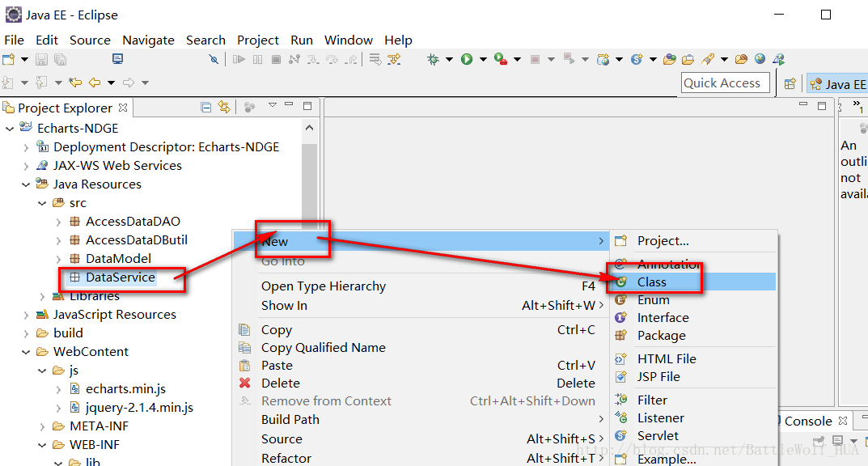Screen dimensions: 868x466
Task: Open the Project menu
Action: point(258,40)
